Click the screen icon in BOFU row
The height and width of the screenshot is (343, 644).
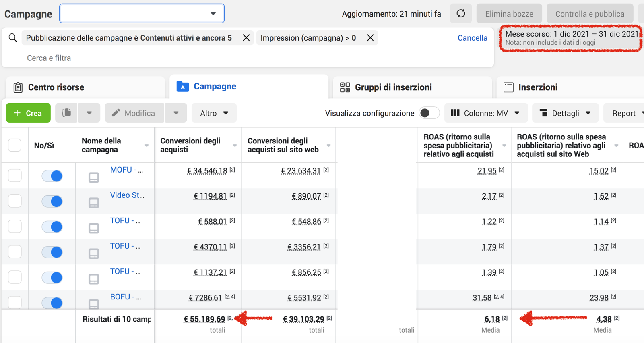click(94, 304)
